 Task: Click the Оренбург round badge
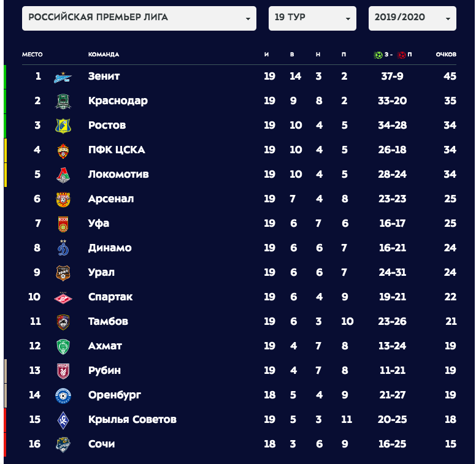63,396
